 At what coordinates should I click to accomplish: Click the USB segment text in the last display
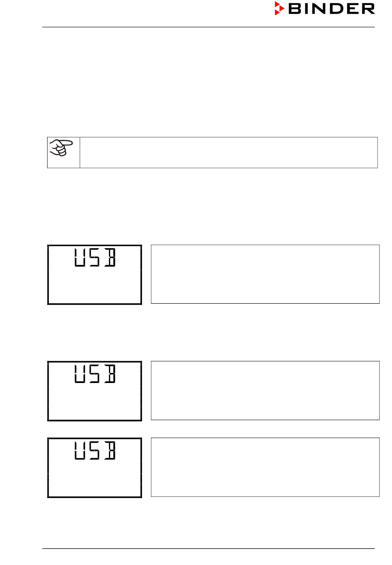[95, 451]
